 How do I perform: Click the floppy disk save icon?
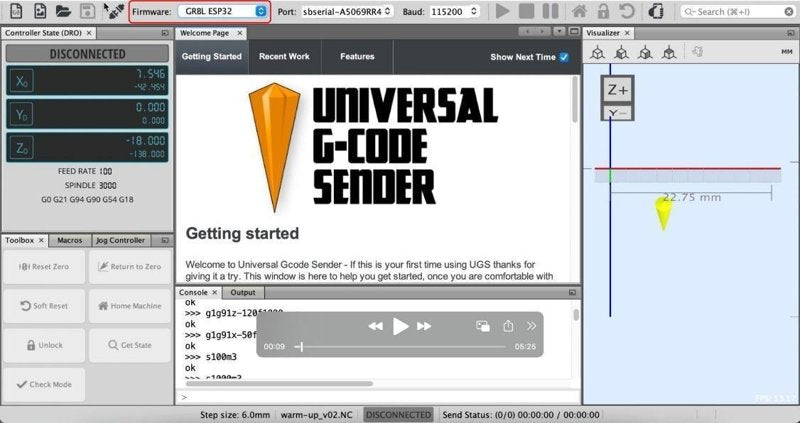point(88,11)
